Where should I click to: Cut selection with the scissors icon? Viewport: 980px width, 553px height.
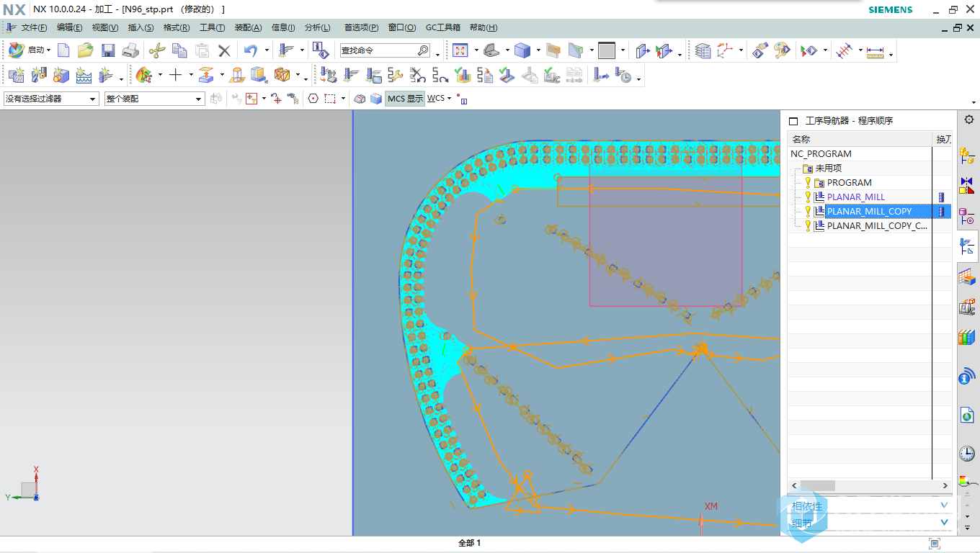point(156,50)
